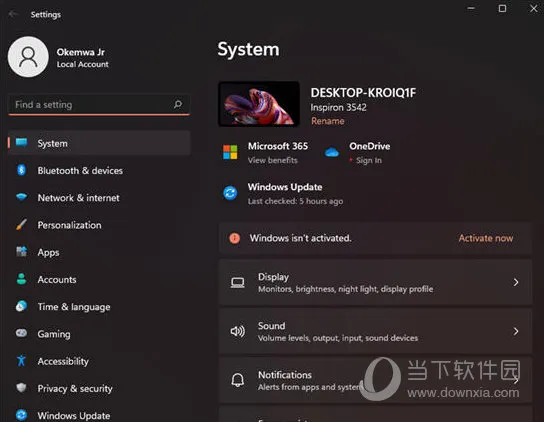
Task: Click the DESKTOP-KROIQ1F device name
Action: (363, 93)
